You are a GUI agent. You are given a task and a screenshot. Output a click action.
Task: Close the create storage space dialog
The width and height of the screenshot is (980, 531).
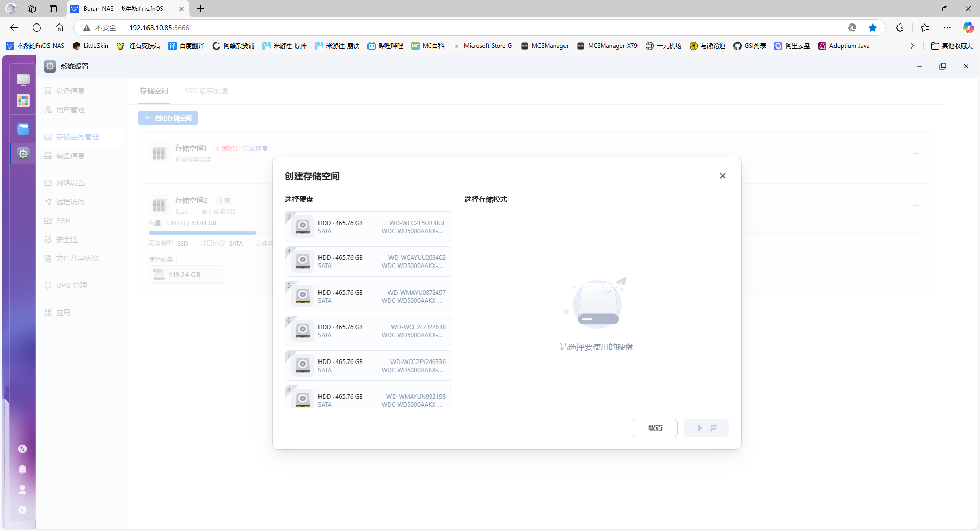click(x=722, y=176)
